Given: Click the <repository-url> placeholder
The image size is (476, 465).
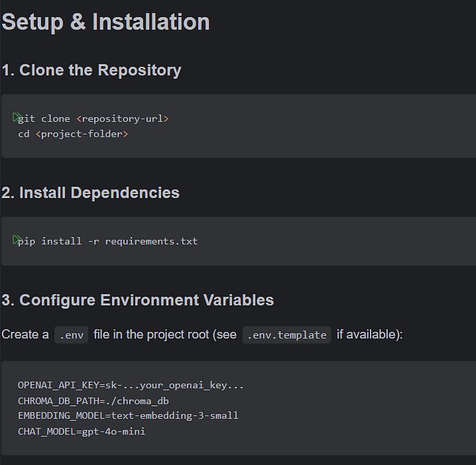Looking at the screenshot, I should point(122,118).
